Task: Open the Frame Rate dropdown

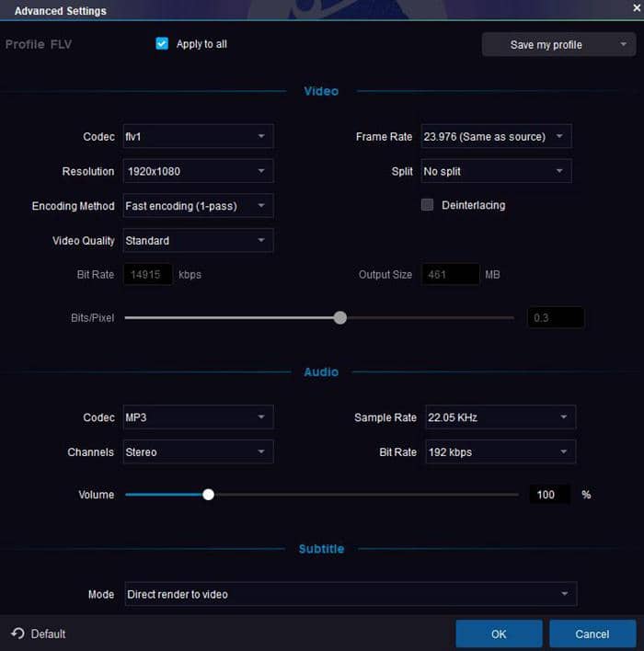Action: 496,137
